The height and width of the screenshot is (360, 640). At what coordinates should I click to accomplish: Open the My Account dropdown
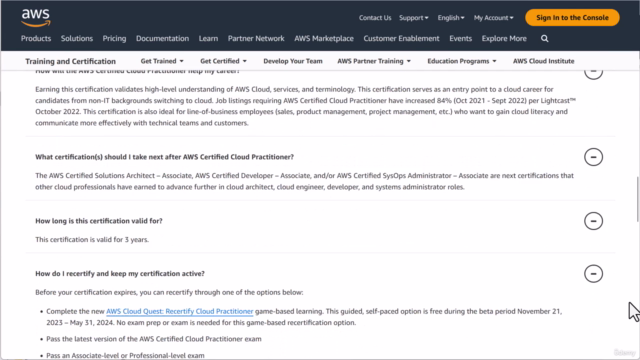(x=493, y=18)
